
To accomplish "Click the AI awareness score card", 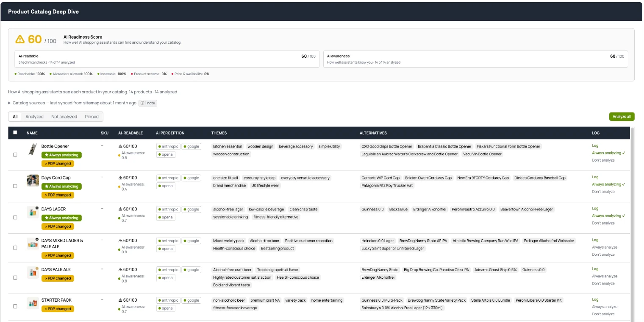I will [476, 59].
